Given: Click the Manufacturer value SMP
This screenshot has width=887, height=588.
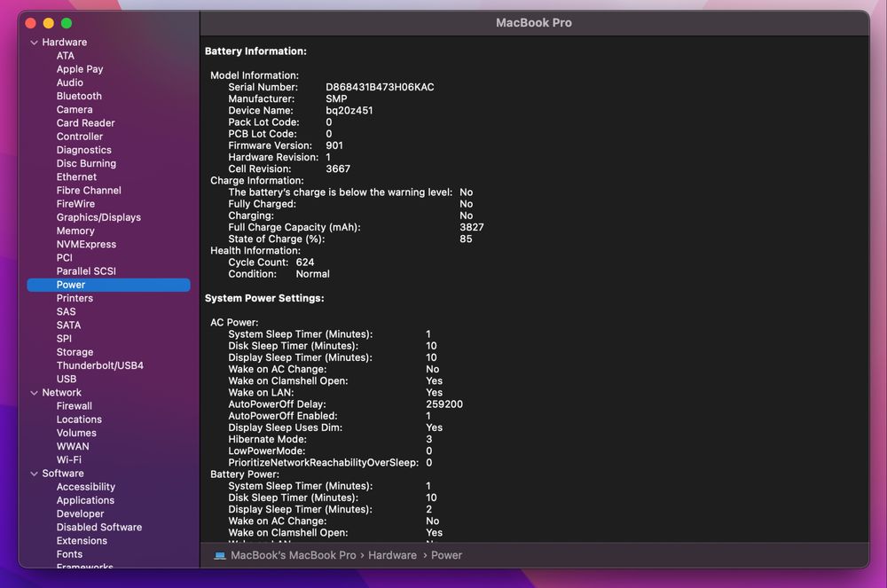Looking at the screenshot, I should tap(336, 99).
